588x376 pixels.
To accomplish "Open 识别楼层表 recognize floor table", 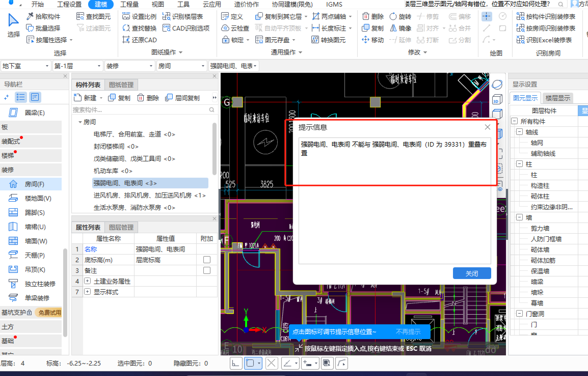I will (182, 17).
